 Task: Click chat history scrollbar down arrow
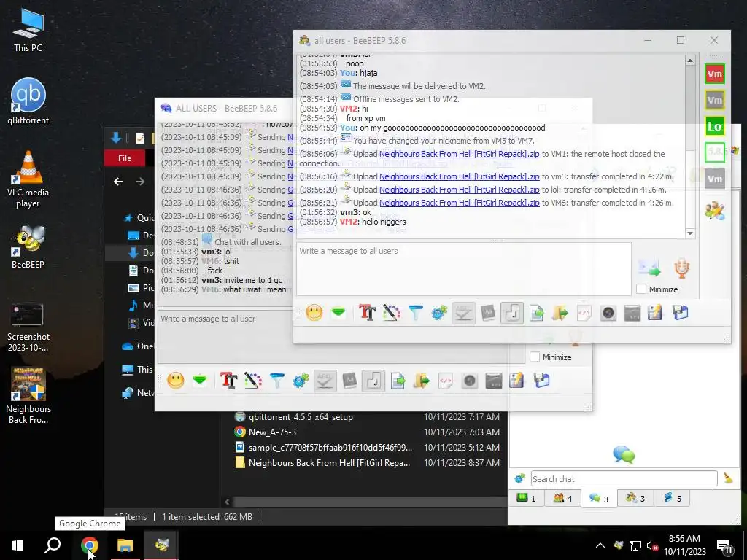pyautogui.click(x=690, y=233)
